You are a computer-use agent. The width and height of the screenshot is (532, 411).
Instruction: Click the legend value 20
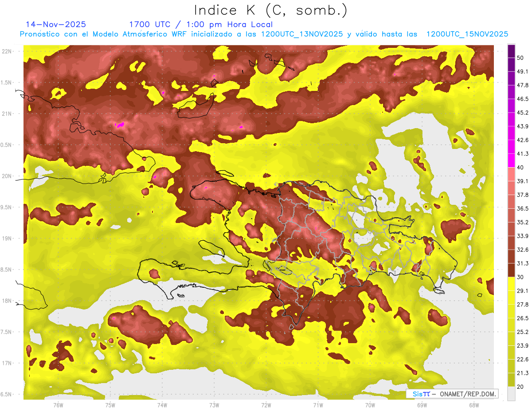point(520,387)
